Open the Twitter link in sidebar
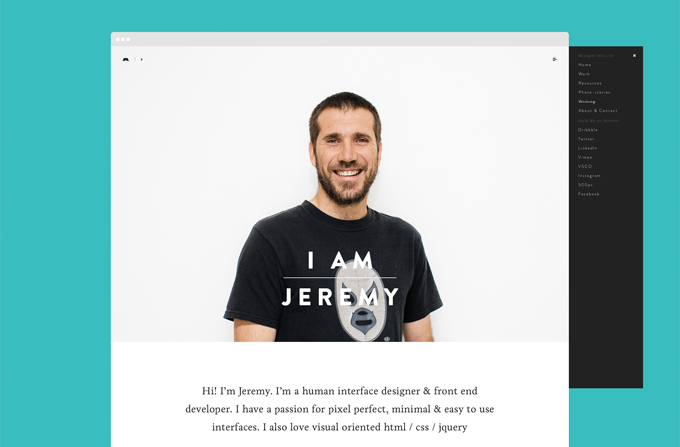The width and height of the screenshot is (680, 447). (586, 139)
